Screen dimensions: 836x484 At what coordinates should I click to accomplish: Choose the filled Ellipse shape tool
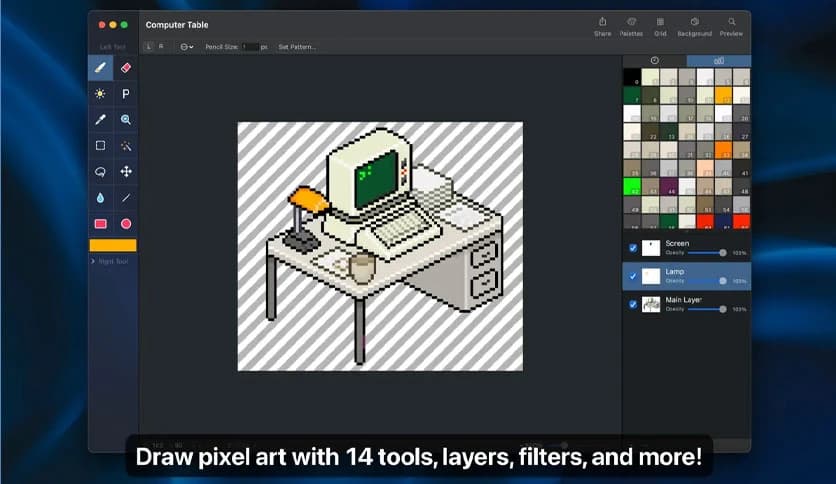[x=126, y=224]
